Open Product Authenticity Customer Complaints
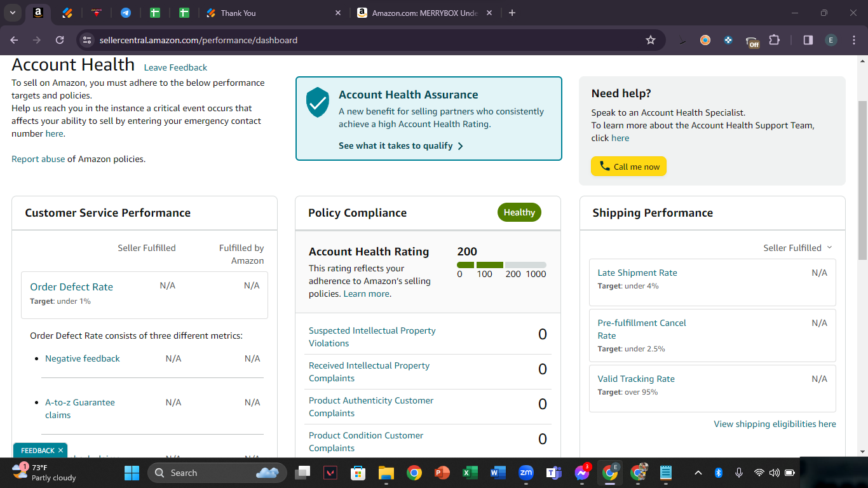 [x=371, y=407]
